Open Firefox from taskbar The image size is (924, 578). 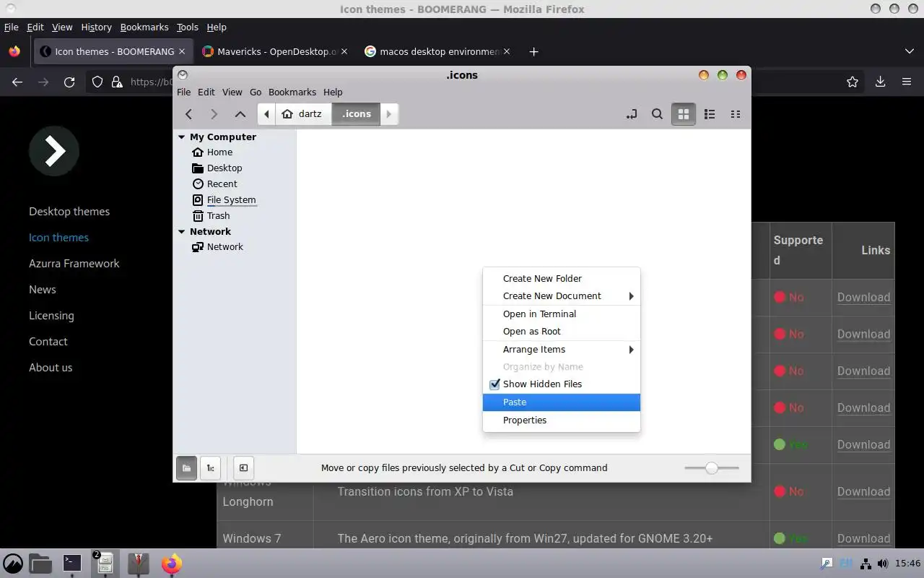point(171,564)
